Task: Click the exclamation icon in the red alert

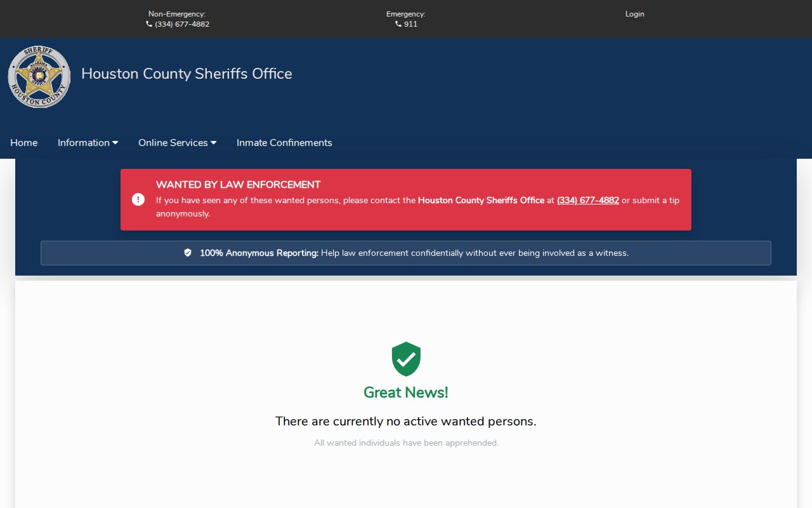Action: click(x=138, y=199)
